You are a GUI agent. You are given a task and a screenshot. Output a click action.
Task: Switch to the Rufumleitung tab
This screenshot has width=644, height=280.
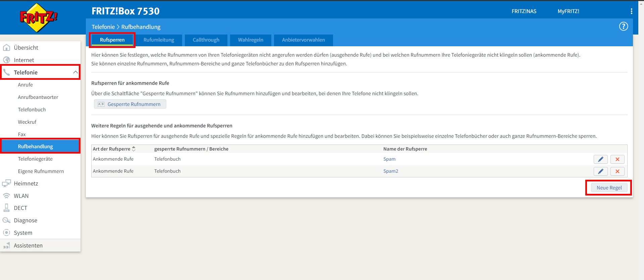click(x=159, y=40)
